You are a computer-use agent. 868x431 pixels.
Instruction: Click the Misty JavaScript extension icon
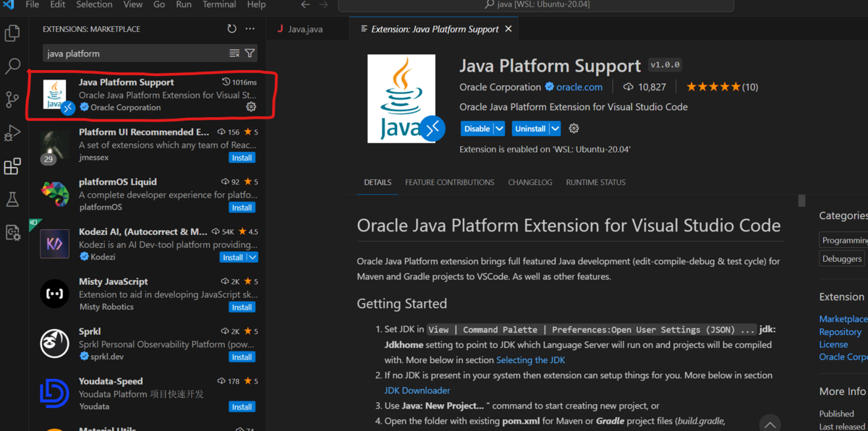(x=54, y=294)
